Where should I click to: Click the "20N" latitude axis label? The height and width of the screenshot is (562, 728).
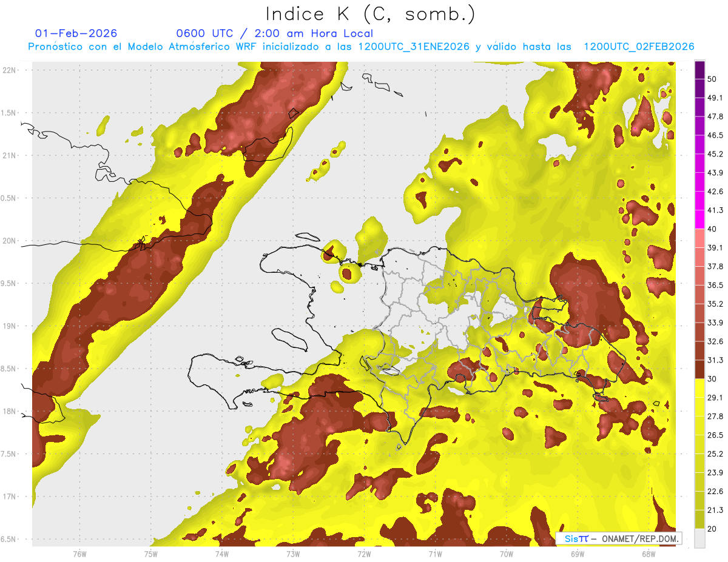(x=10, y=241)
